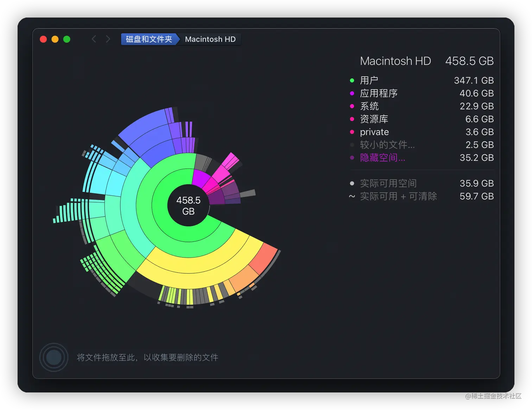
Task: Open the 隐藏空间 purple link
Action: [382, 158]
